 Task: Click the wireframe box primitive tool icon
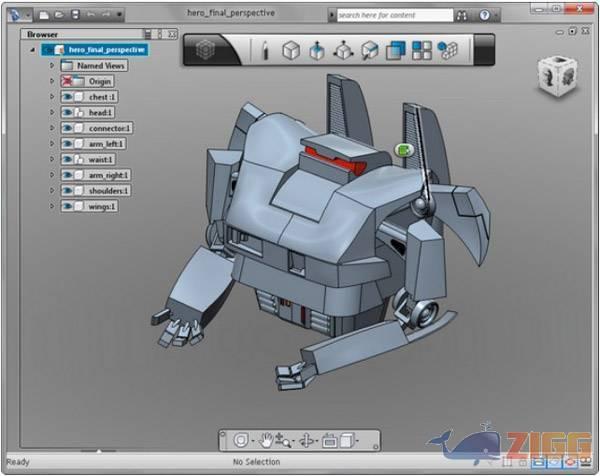(290, 50)
